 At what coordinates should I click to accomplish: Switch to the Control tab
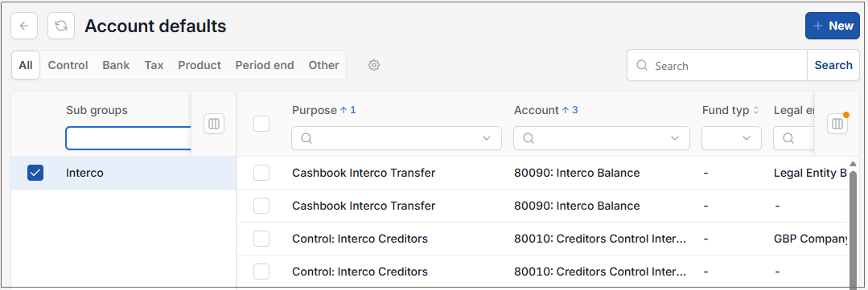[x=68, y=65]
